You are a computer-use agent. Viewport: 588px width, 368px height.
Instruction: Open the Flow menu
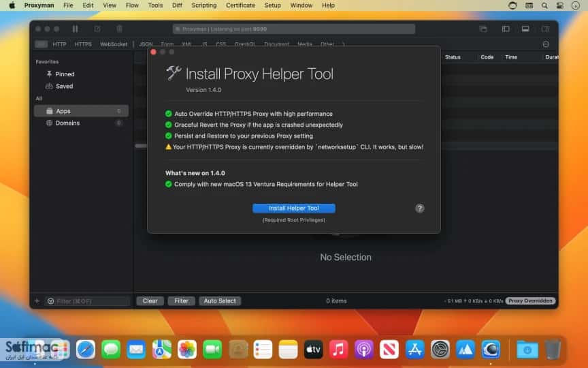click(132, 5)
